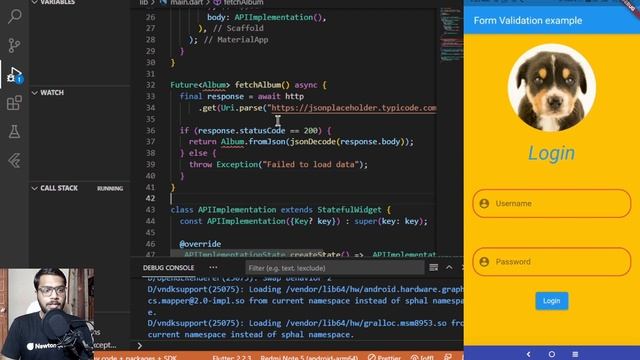Screen dimensions: 640x360
Task: Open debug console more actions ellipsis
Action: pyautogui.click(x=213, y=268)
